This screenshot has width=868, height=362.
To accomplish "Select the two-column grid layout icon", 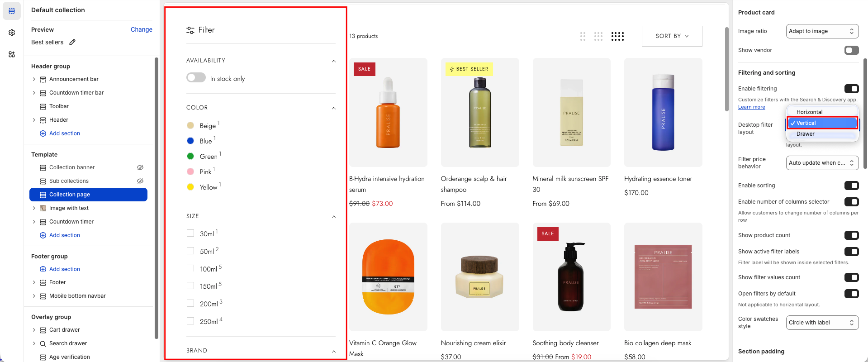I will click(x=583, y=36).
